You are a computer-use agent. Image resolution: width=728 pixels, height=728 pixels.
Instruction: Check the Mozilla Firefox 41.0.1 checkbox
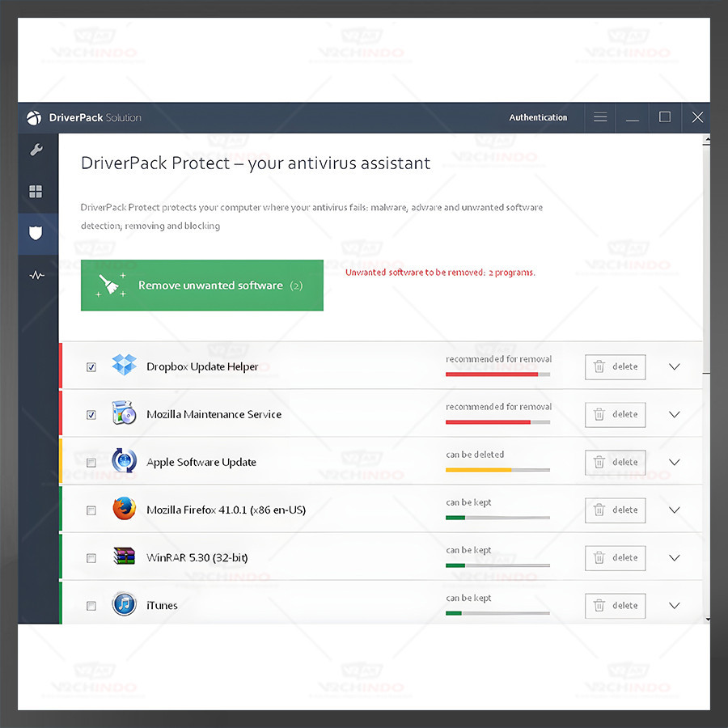click(x=91, y=510)
